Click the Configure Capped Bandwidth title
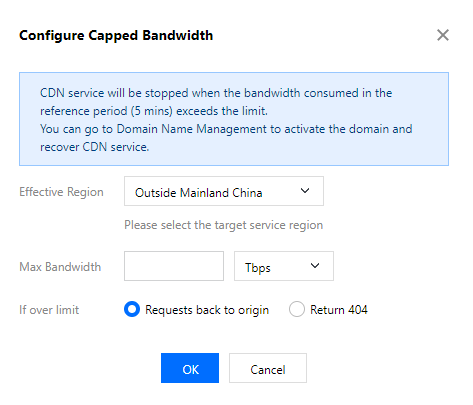473x405 pixels. [116, 35]
